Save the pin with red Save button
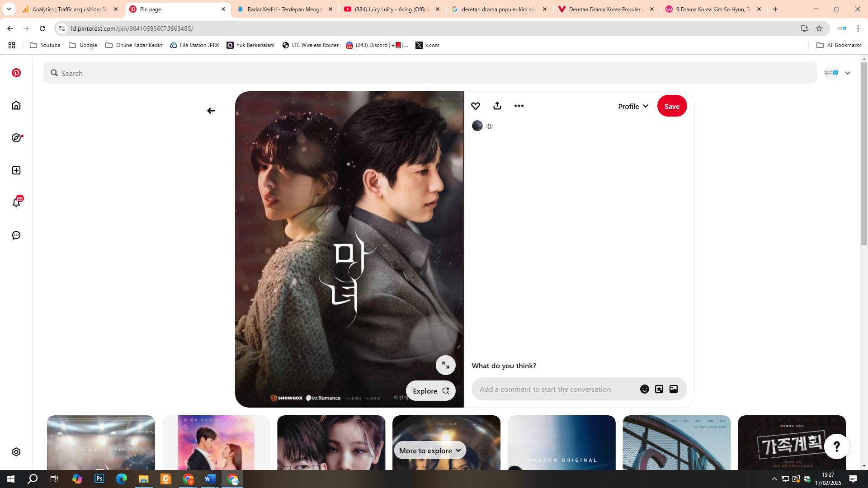The width and height of the screenshot is (868, 488). (672, 106)
